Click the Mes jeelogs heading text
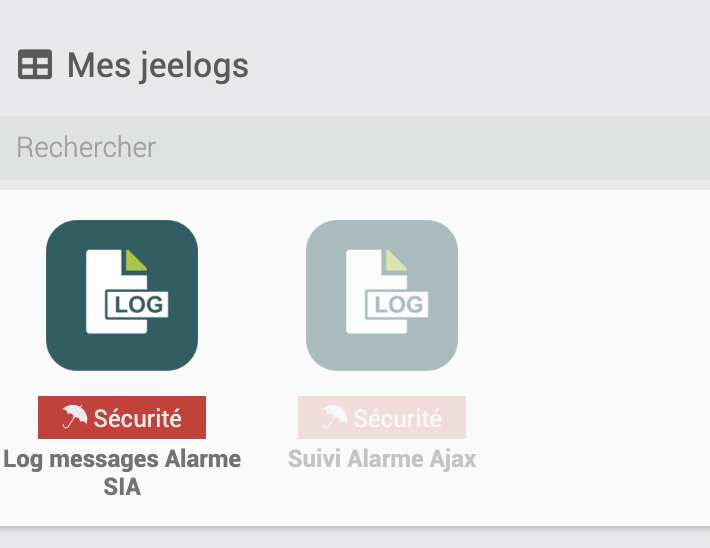Image resolution: width=710 pixels, height=548 pixels. click(x=157, y=66)
